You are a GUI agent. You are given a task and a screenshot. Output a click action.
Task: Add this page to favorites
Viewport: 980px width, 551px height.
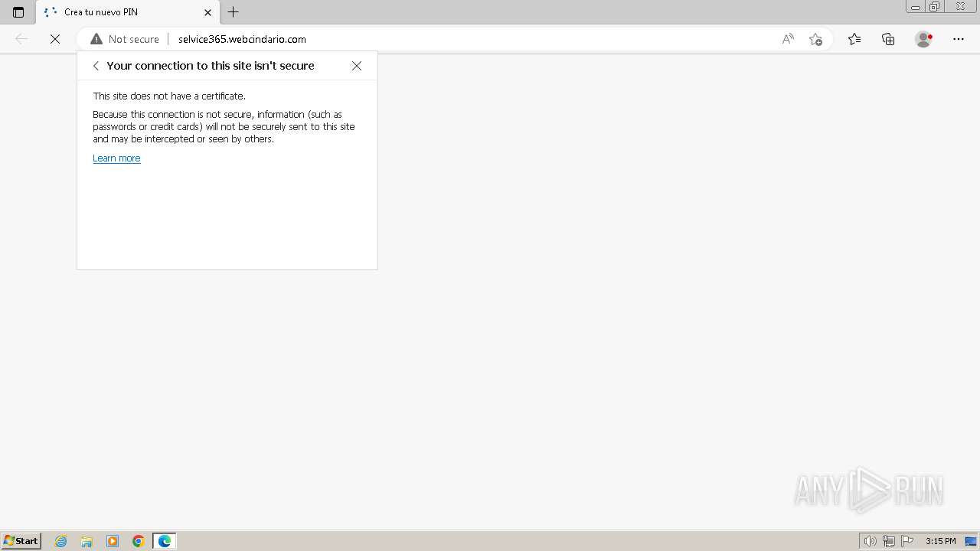[x=815, y=39]
